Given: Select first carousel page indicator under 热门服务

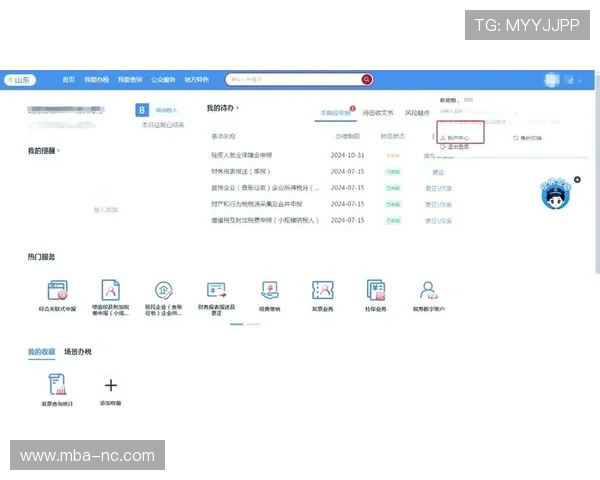Looking at the screenshot, I should (236, 324).
